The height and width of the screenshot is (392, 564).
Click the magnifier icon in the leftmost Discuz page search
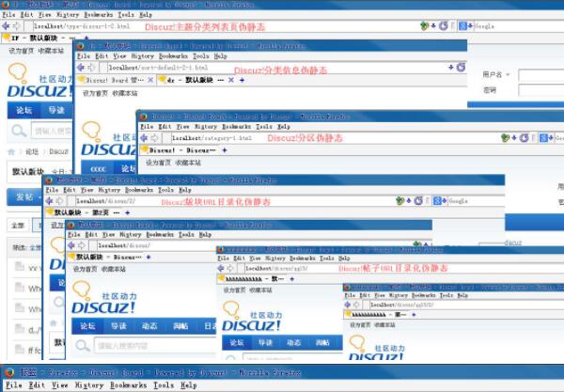pyautogui.click(x=19, y=130)
